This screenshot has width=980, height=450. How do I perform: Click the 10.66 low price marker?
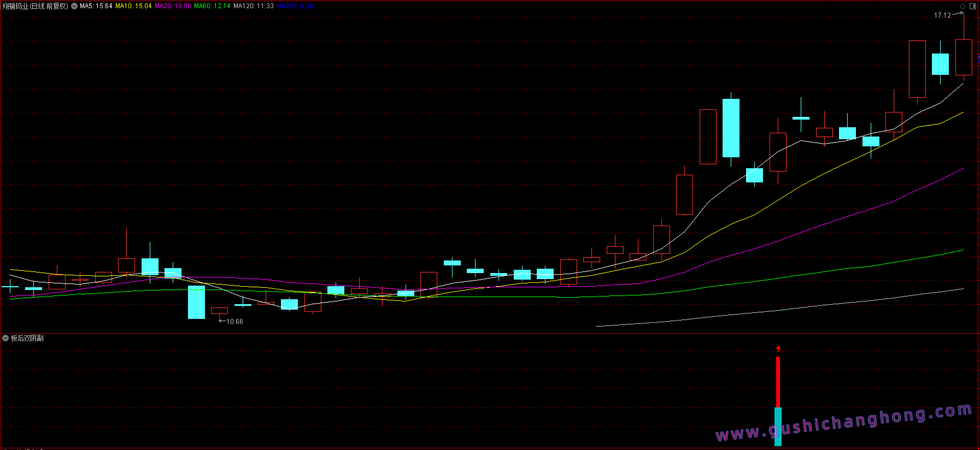[x=234, y=322]
